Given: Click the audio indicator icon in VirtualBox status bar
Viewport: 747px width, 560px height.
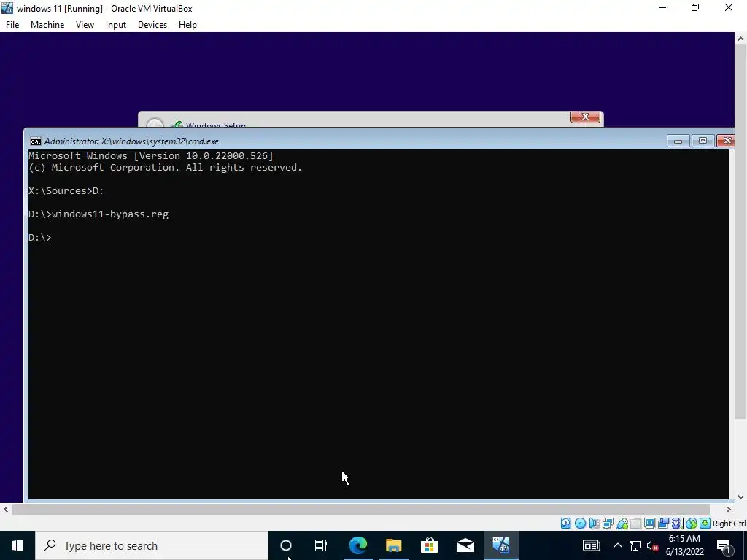Looking at the screenshot, I should click(594, 524).
